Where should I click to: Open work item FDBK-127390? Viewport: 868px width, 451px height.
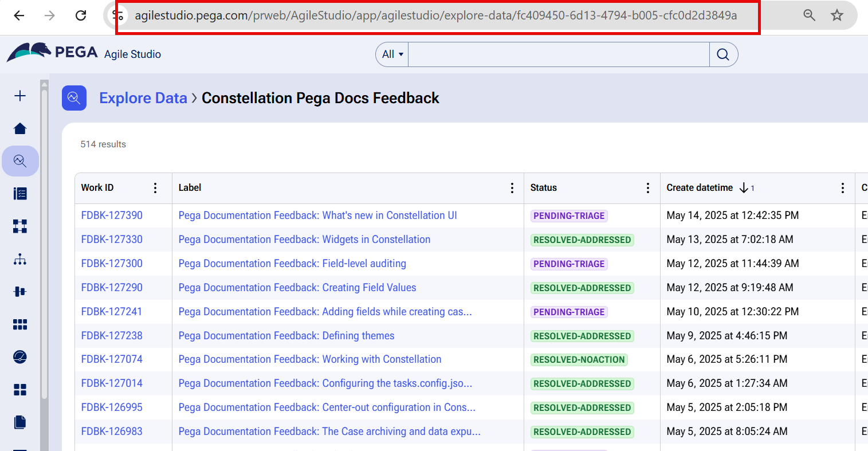coord(112,215)
